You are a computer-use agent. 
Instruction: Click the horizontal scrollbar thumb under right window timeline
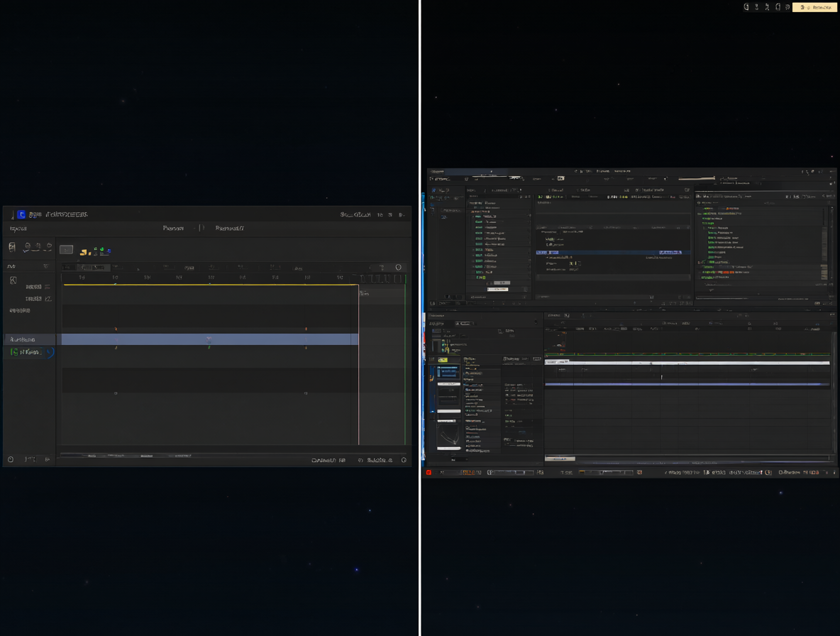(x=560, y=459)
